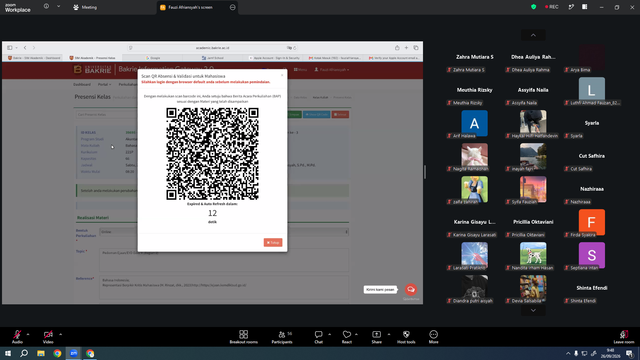Open the Windows Start menu
640x360 pixels.
[8, 353]
